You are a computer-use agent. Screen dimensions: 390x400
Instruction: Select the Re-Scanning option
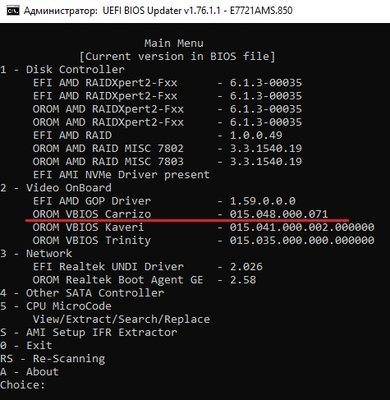pos(53,359)
